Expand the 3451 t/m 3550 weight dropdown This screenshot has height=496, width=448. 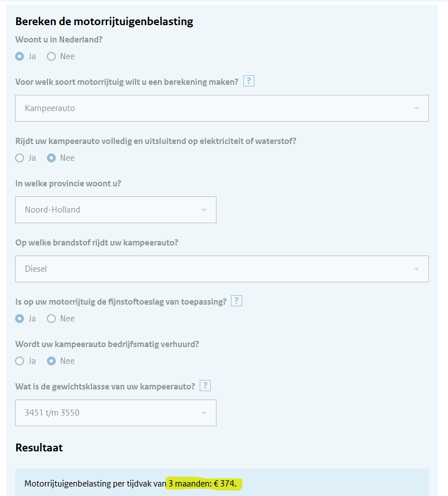pos(115,413)
